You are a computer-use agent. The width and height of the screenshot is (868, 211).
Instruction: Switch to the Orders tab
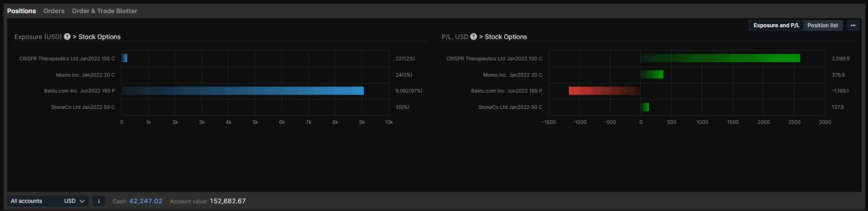[x=54, y=11]
